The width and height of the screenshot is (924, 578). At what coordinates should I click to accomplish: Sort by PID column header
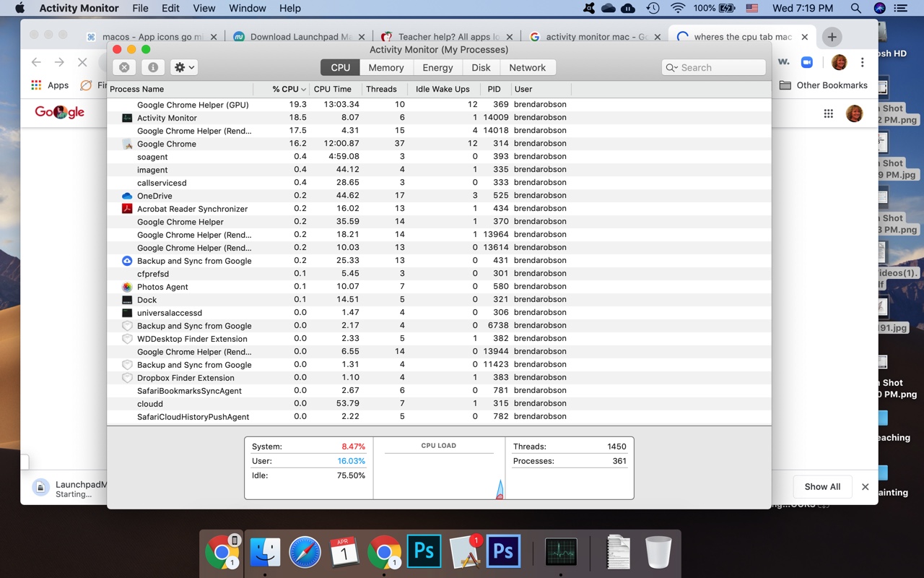(x=495, y=89)
